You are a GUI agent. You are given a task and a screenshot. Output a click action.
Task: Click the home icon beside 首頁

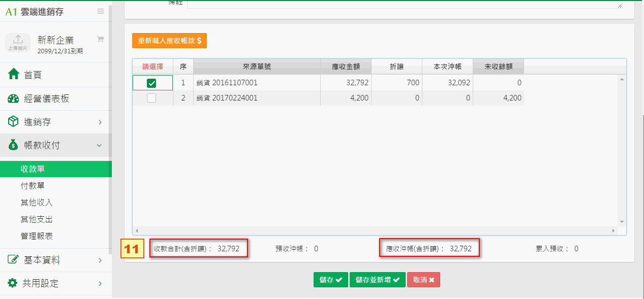click(x=14, y=75)
